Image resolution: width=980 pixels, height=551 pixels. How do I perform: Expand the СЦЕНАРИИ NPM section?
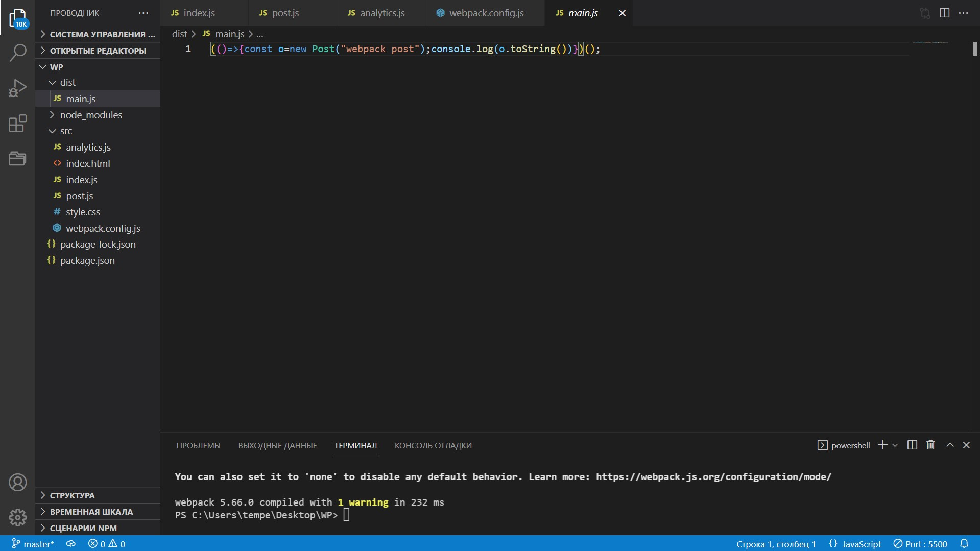tap(98, 528)
